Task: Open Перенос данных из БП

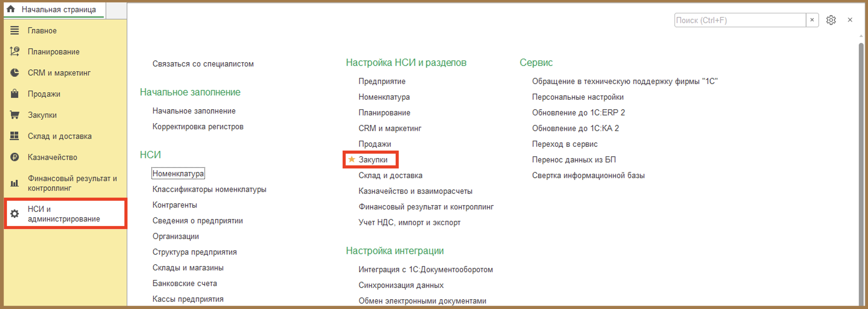Action: [574, 160]
